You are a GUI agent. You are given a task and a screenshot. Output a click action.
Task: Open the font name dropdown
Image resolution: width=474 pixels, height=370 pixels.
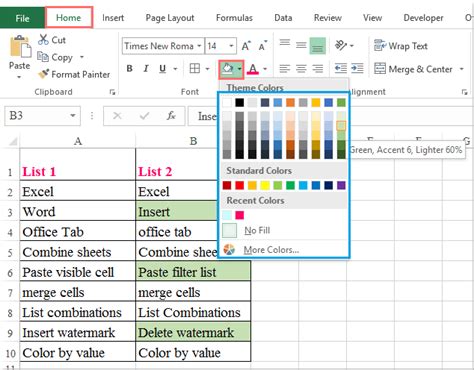tap(199, 46)
